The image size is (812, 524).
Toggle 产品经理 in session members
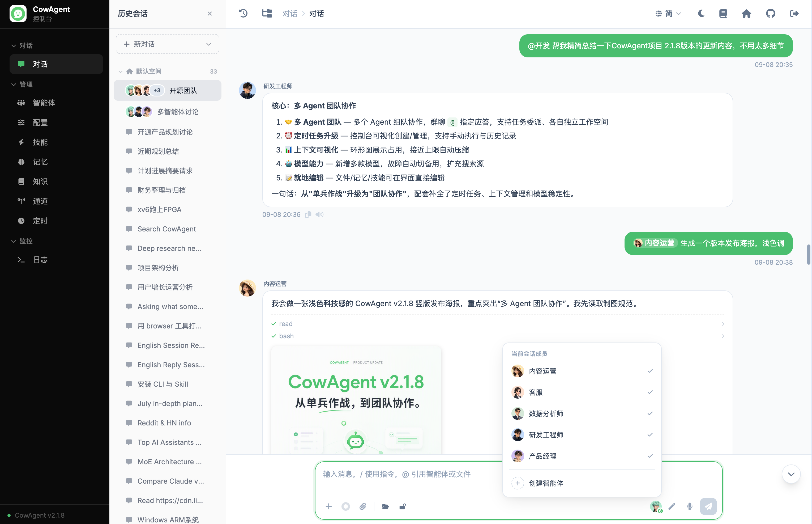click(582, 456)
